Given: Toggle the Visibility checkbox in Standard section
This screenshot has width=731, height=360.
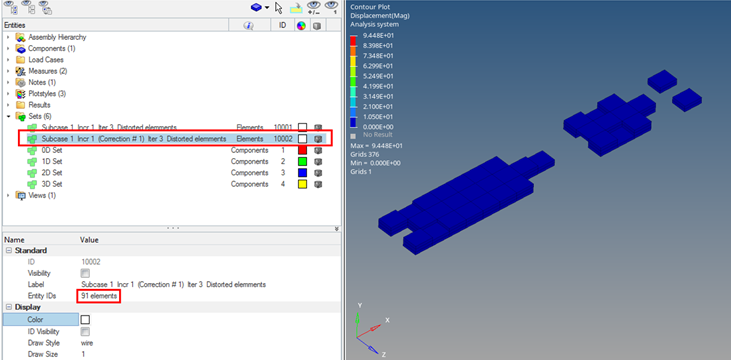Looking at the screenshot, I should [85, 273].
